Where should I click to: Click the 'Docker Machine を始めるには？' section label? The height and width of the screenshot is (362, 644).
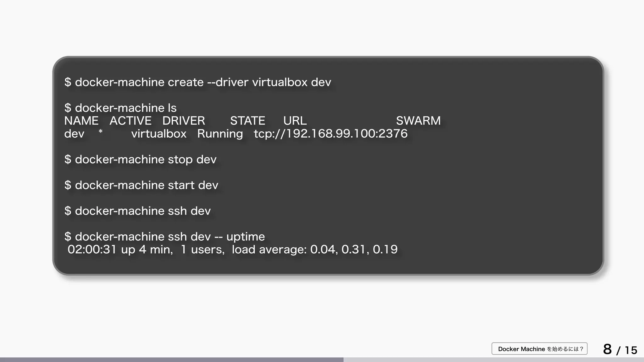539,349
